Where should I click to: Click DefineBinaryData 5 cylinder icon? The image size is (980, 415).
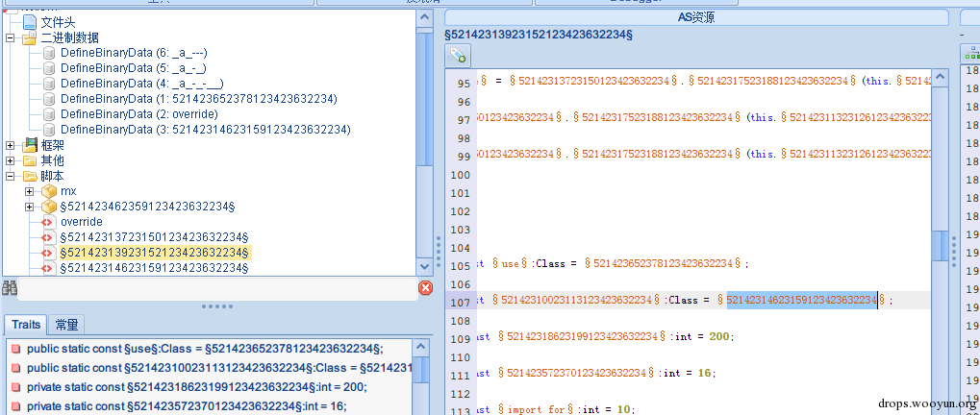coord(49,68)
